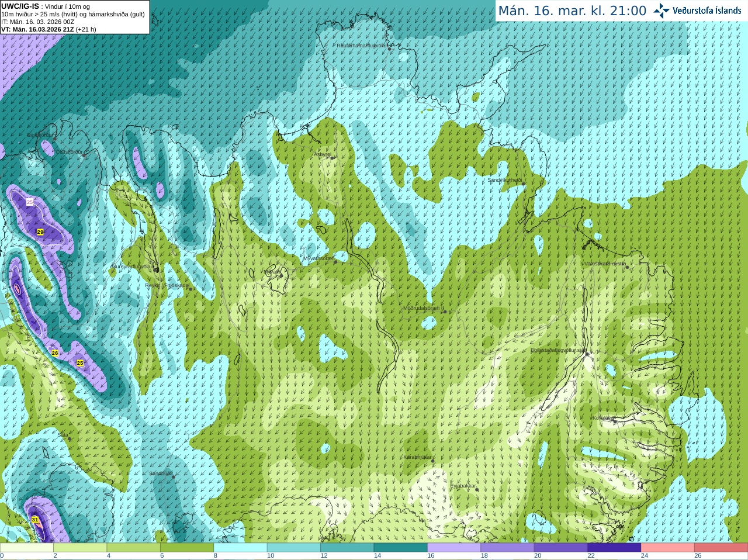Click the Eyjabakkar station label
The image size is (748, 560).
[x=463, y=486]
